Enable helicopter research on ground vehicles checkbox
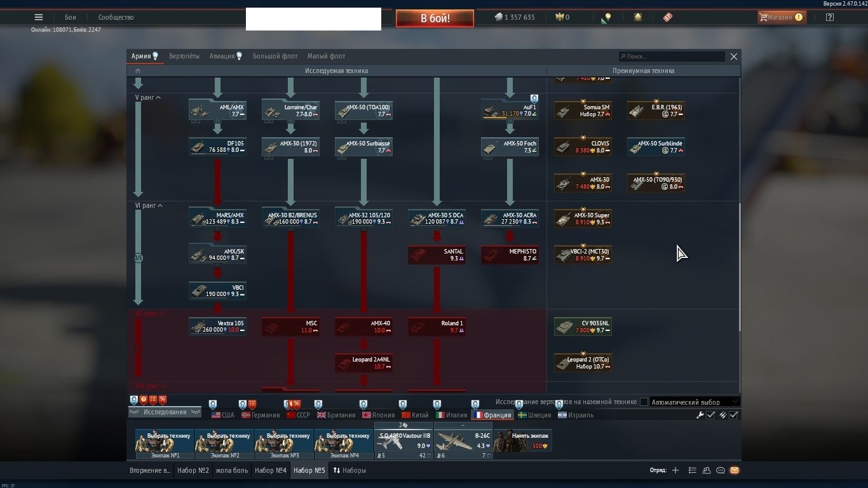This screenshot has height=488, width=868. click(x=644, y=402)
